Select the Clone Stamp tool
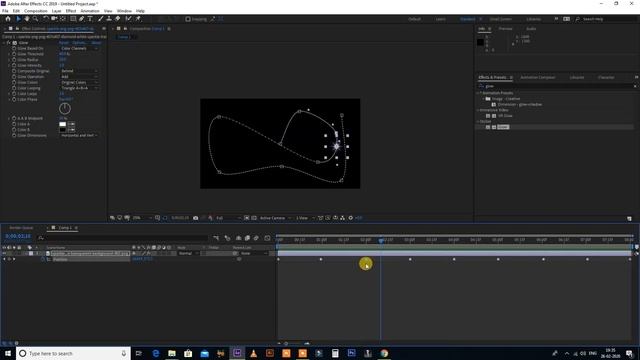640x360 pixels. click(x=109, y=19)
